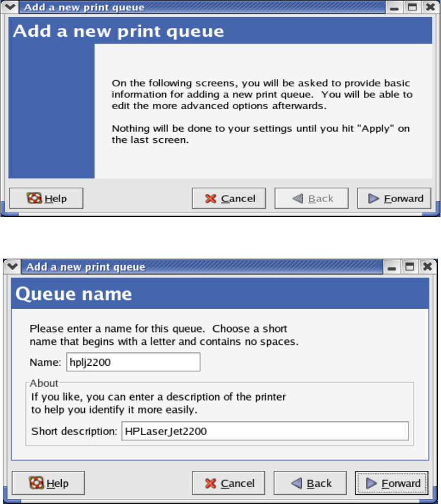Screen dimensions: 441x504
Task: Click the 'About' group label
Action: 44,383
